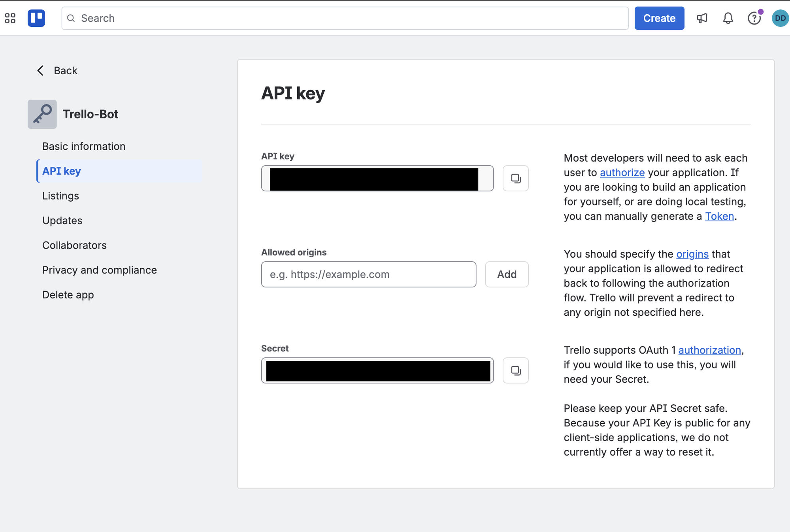Focus the Allowed origins input

pos(369,274)
